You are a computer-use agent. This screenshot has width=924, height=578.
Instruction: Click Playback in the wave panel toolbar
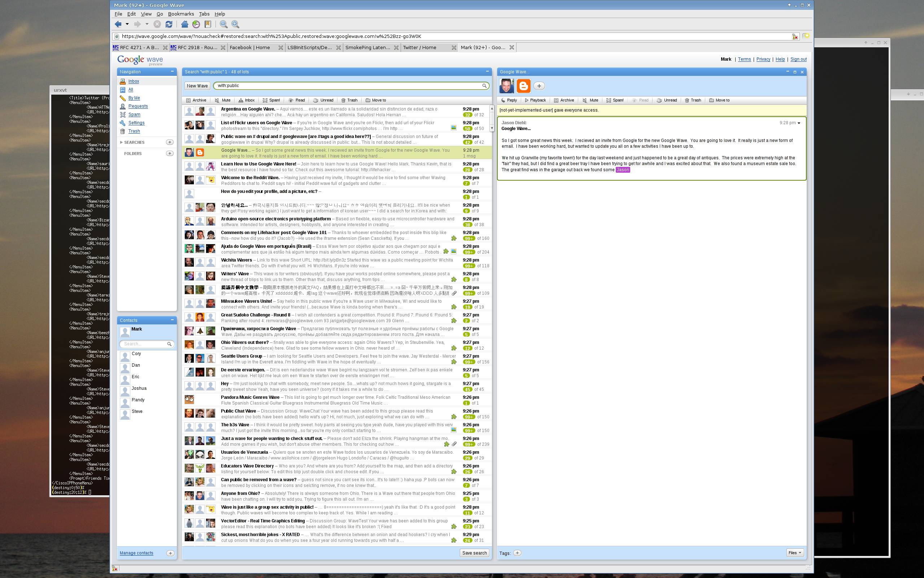(535, 100)
